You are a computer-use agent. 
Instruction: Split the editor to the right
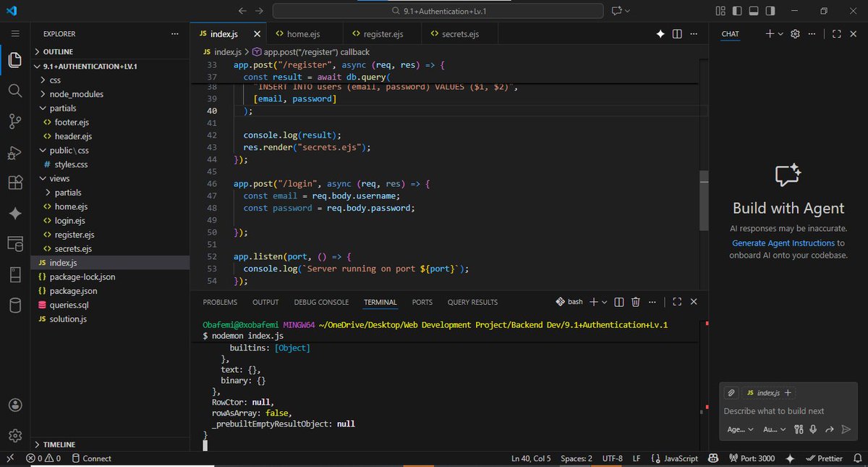click(x=677, y=34)
